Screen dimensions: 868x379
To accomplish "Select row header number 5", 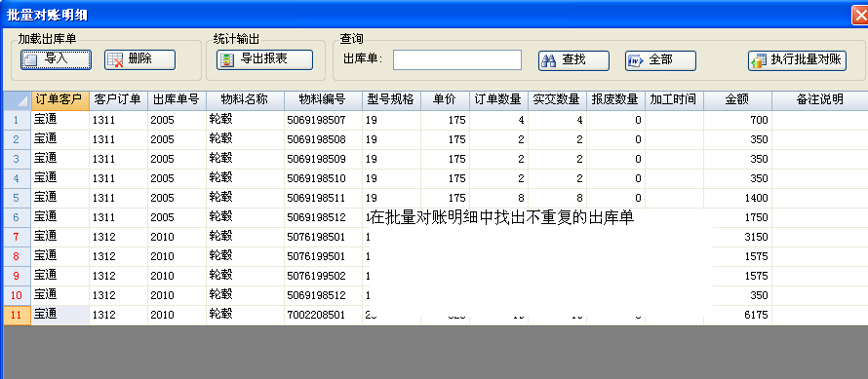I will (18, 198).
